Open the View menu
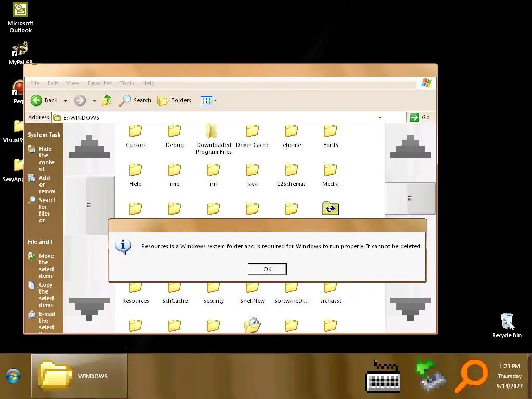Image resolution: width=532 pixels, height=399 pixels. point(73,83)
